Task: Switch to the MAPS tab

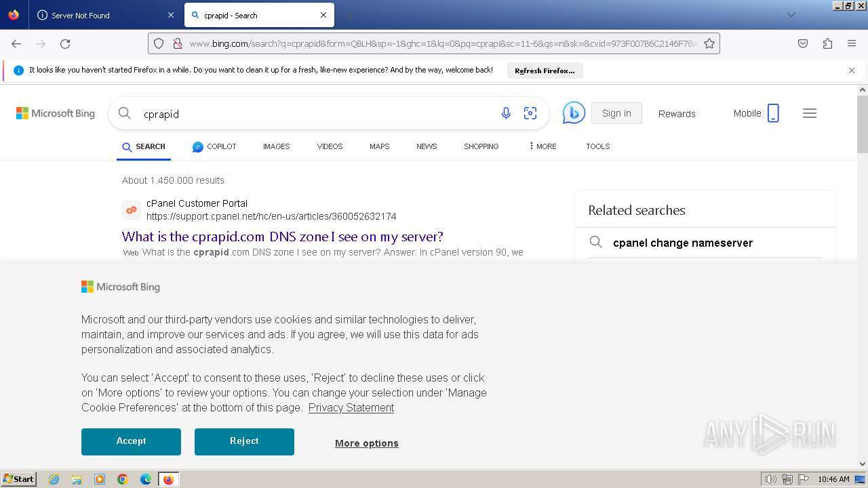Action: click(x=380, y=146)
